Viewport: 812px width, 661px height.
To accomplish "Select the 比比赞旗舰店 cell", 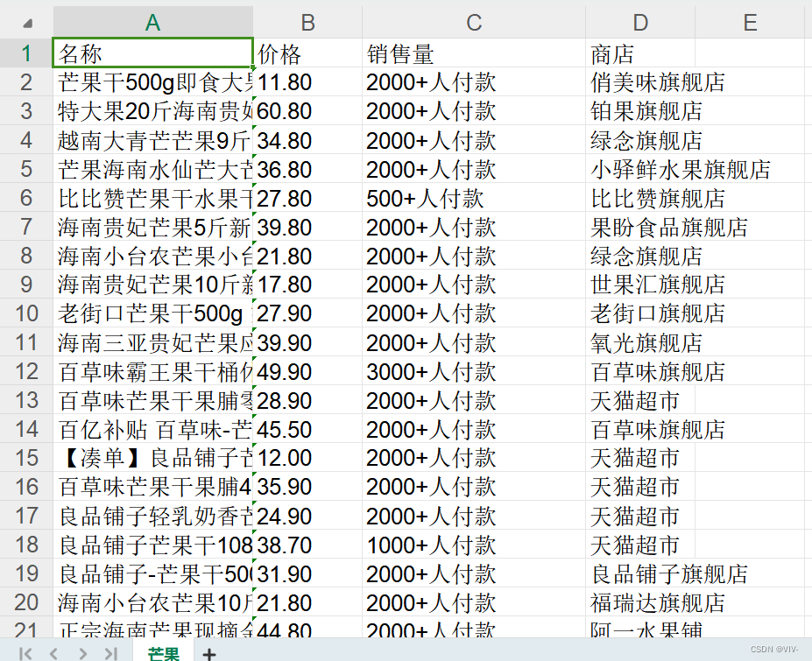I will 640,198.
